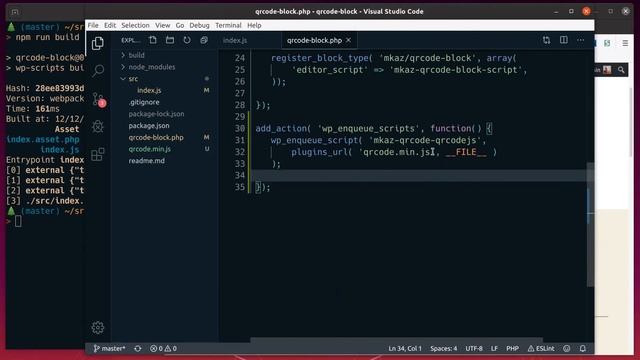Change line ending via LF indicator
Screen dimensions: 640x360
coord(494,349)
